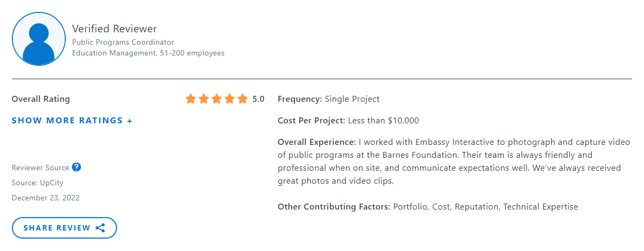This screenshot has height=251, width=644.
Task: Click the share icon in Share Review
Action: coord(100,228)
